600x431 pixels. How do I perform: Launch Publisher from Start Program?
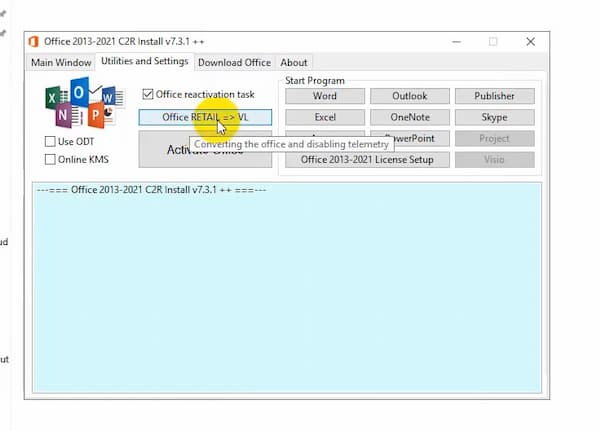(x=495, y=96)
